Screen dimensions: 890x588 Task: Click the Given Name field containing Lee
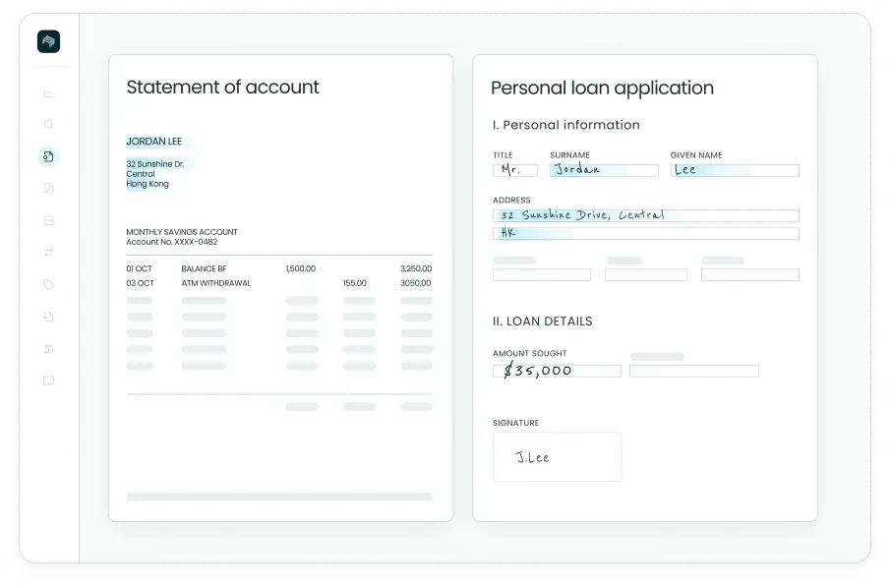[735, 170]
